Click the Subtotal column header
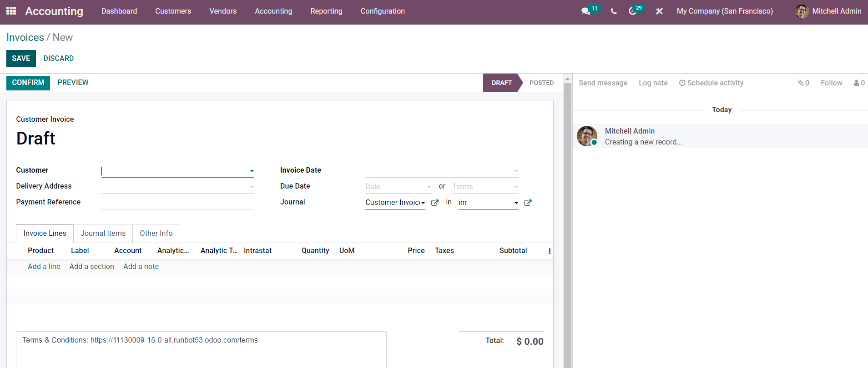Image resolution: width=868 pixels, height=368 pixels. click(x=513, y=251)
